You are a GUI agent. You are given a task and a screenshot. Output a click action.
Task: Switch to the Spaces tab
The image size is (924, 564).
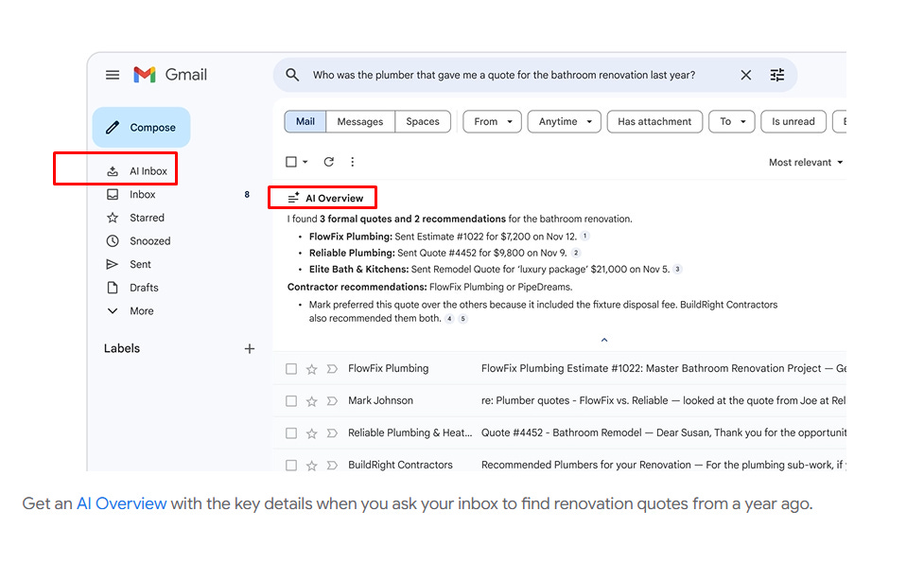pyautogui.click(x=423, y=121)
